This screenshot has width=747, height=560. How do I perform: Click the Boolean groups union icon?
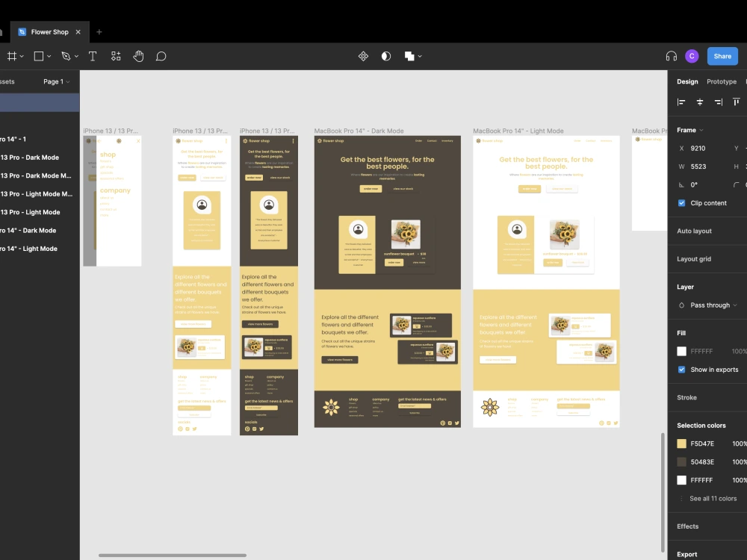[x=409, y=56]
